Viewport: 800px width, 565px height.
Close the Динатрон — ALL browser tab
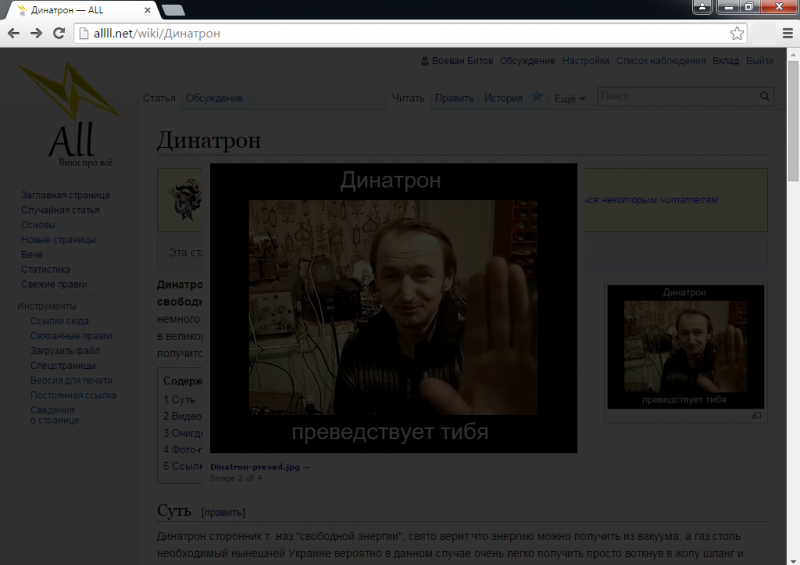click(147, 10)
